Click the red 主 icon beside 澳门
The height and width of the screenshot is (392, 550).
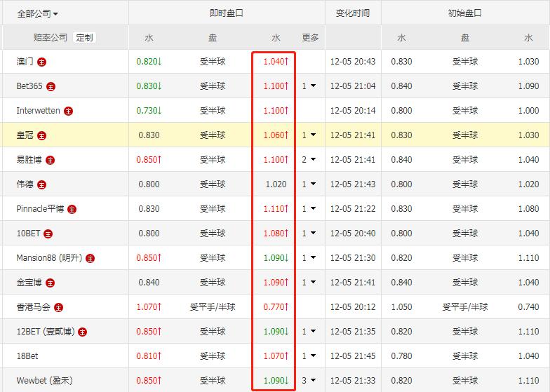click(42, 62)
